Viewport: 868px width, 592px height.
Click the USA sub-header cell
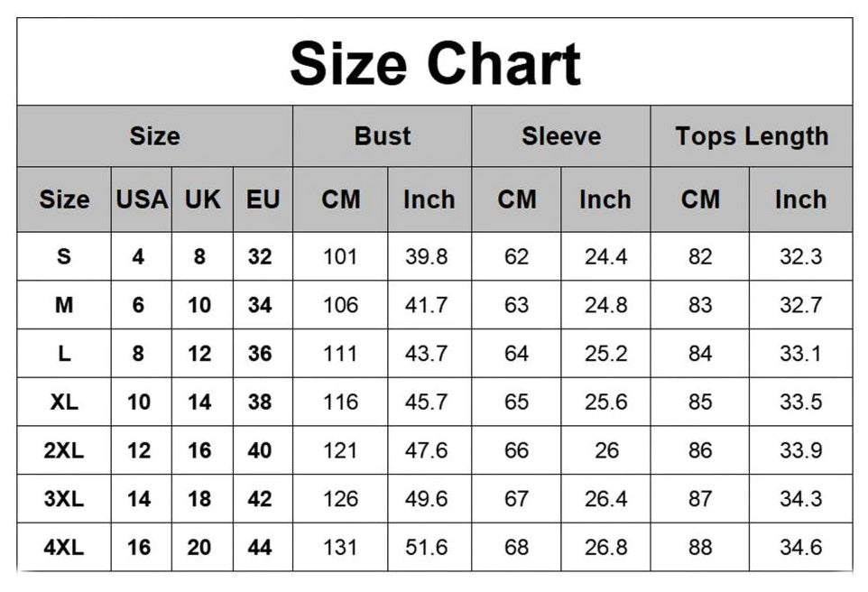[x=142, y=199]
